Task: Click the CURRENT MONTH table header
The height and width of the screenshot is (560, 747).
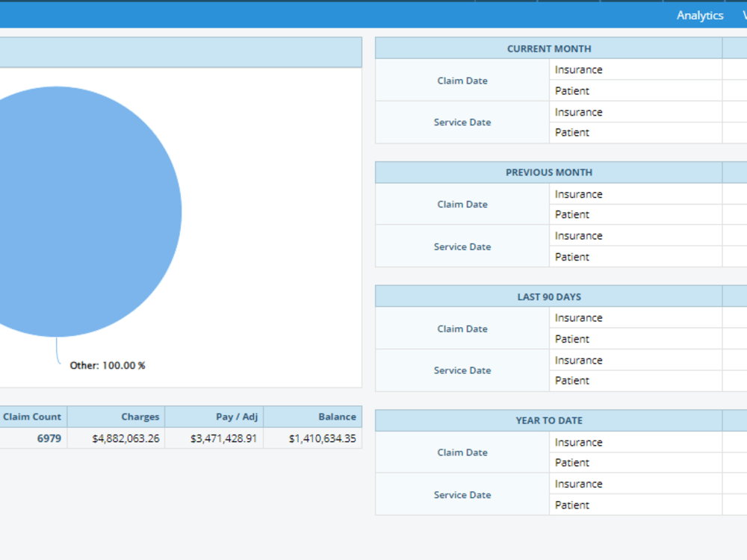Action: click(549, 49)
